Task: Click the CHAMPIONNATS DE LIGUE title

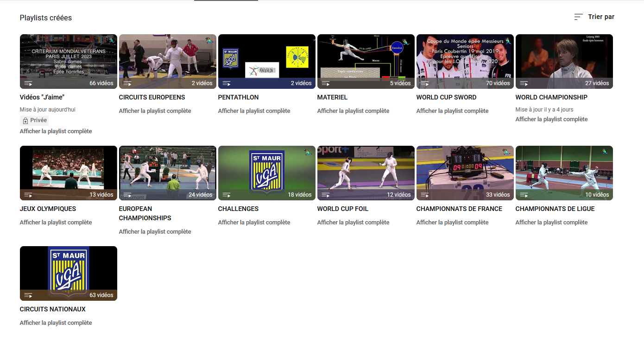Action: (555, 209)
